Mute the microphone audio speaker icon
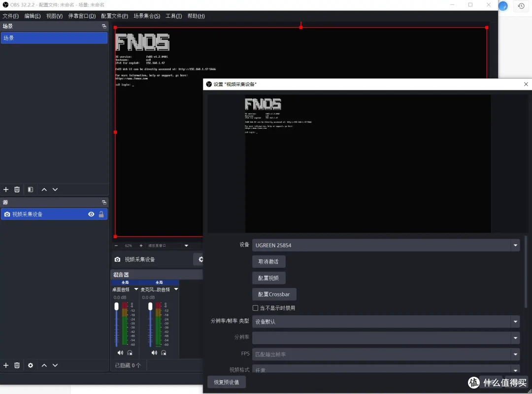 pyautogui.click(x=154, y=353)
